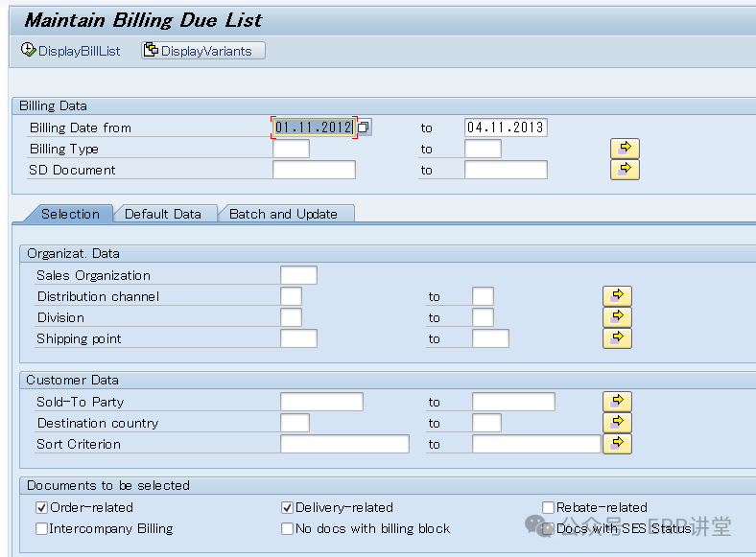Viewport: 756px width, 557px height.
Task: Open multiple selection for Sold-To Party
Action: (x=617, y=402)
